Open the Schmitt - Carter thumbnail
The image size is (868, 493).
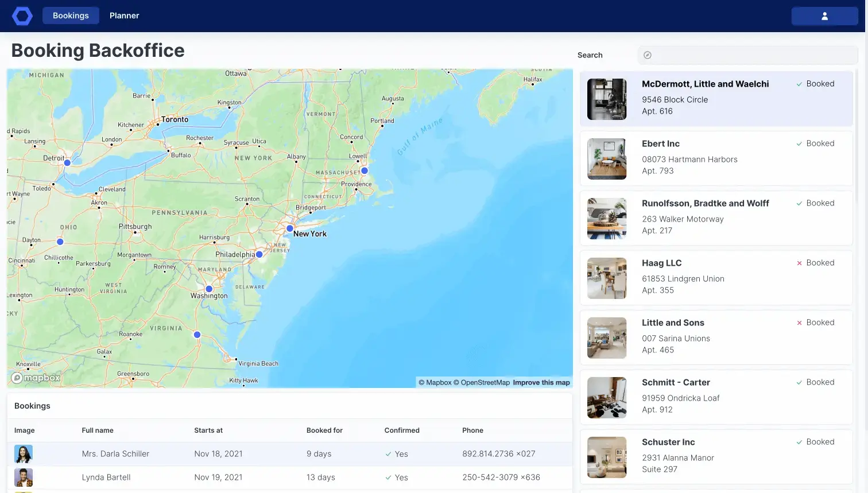[x=607, y=398]
